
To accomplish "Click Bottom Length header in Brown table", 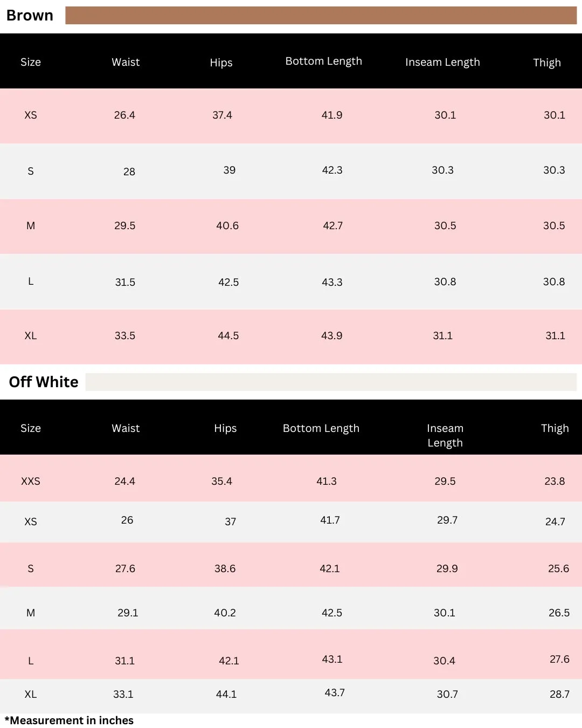I will [x=324, y=61].
